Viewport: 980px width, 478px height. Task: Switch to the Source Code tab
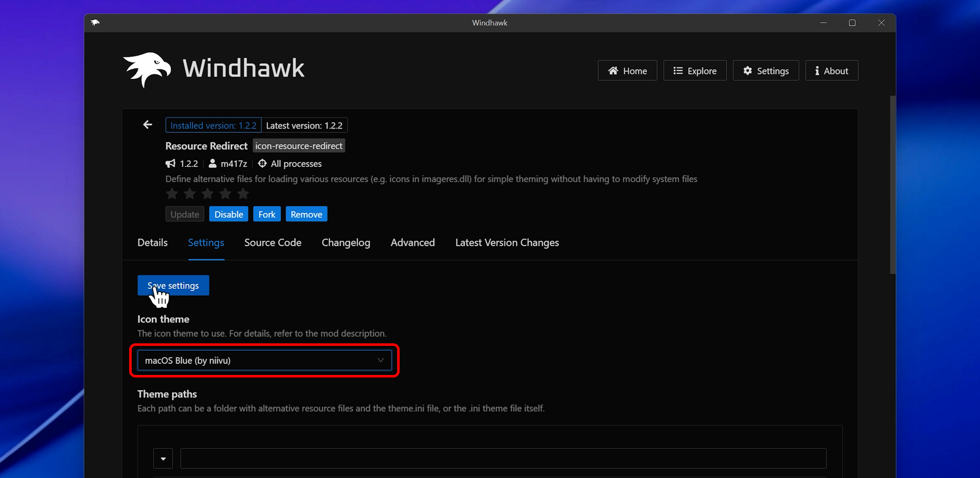[273, 243]
